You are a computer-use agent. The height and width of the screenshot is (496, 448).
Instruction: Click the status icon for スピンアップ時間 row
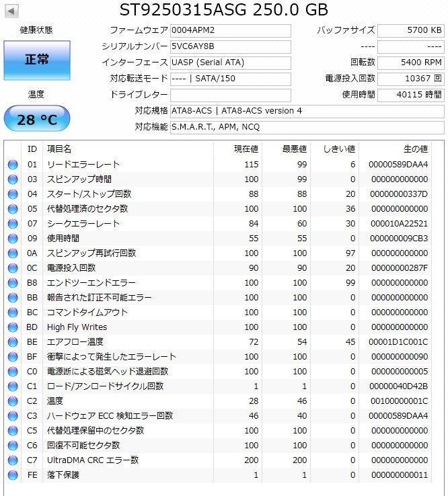coord(13,179)
